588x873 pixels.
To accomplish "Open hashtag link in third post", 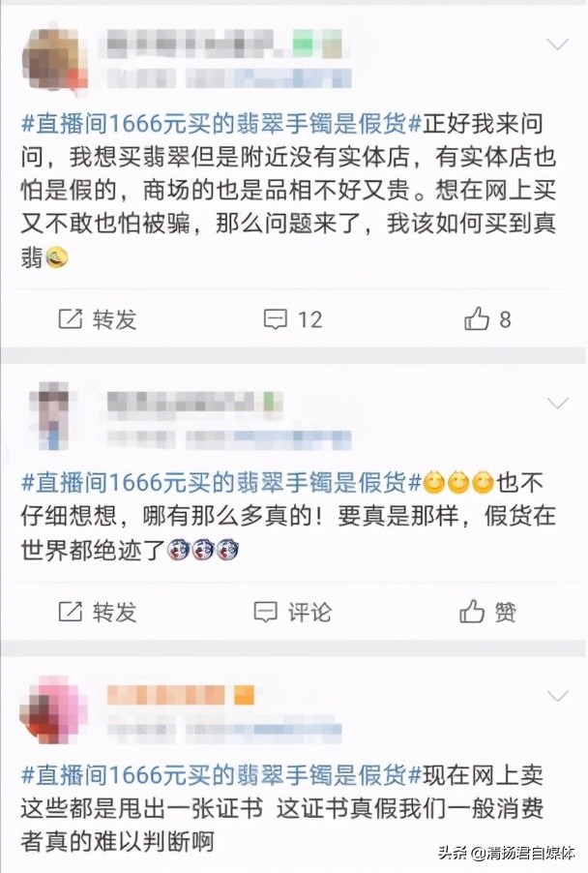I will coord(221,775).
